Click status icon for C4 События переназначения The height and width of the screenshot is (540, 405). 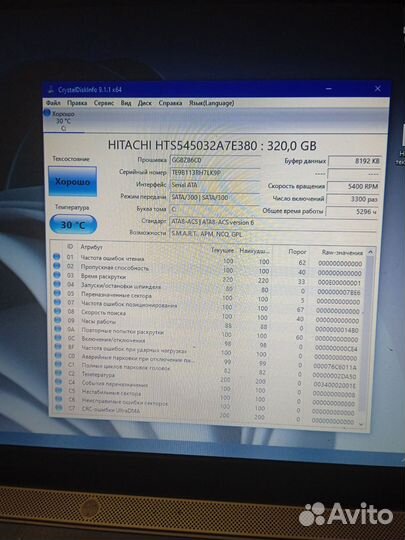[59, 382]
